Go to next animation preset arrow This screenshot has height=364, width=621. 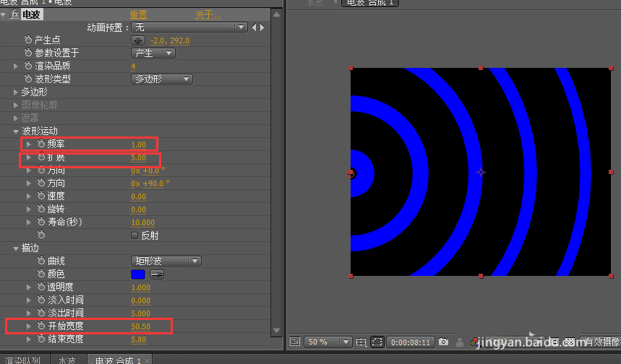click(x=262, y=27)
